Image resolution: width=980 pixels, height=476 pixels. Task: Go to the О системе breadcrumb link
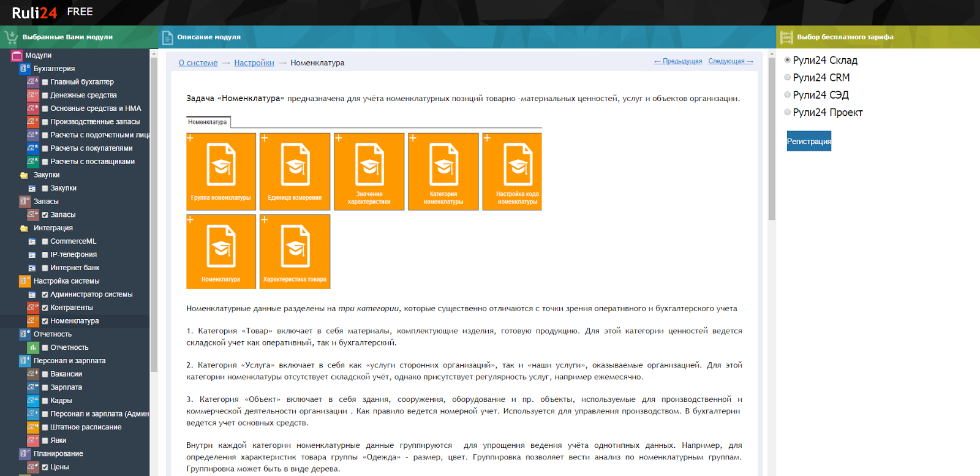tap(198, 62)
